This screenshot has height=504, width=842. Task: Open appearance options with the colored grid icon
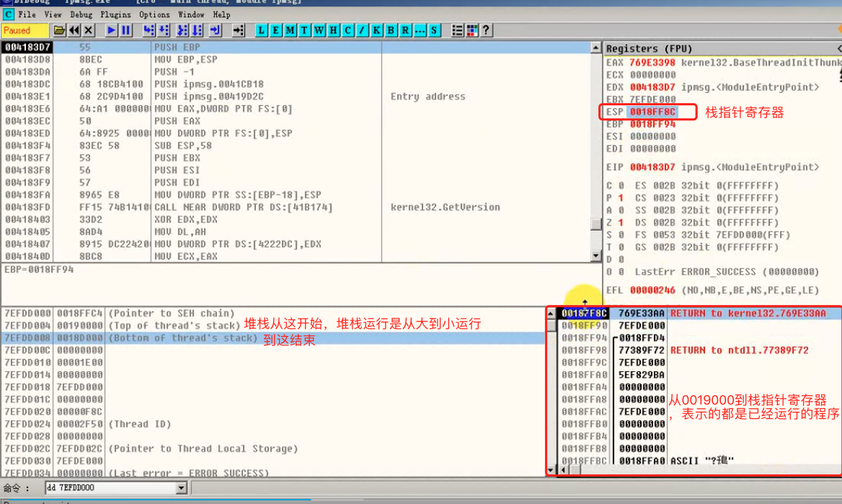point(471,30)
